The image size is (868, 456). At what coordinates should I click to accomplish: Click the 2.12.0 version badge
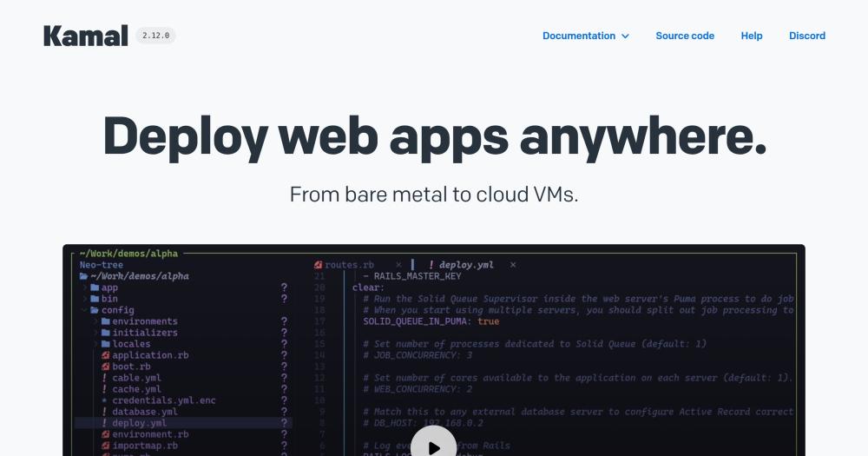coord(155,36)
